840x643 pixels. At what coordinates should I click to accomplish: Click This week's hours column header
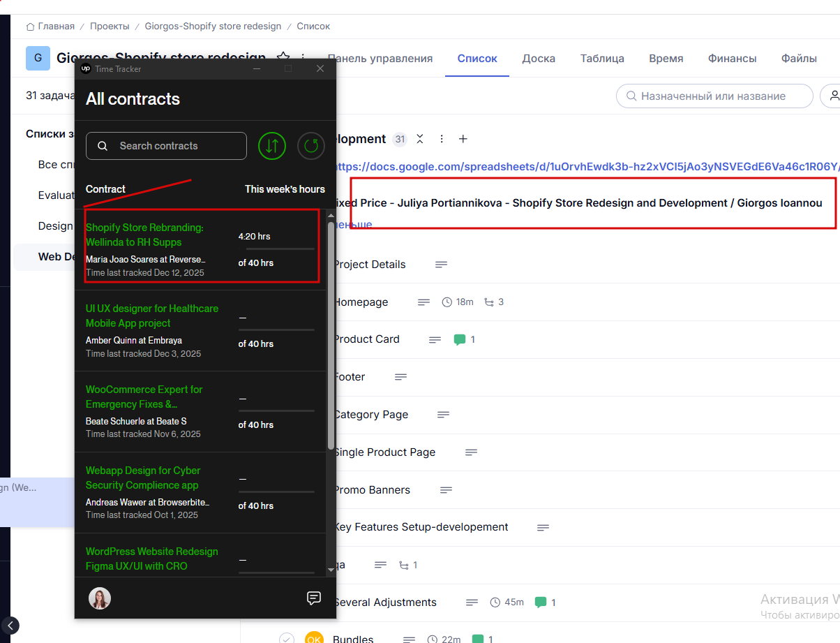pyautogui.click(x=285, y=189)
